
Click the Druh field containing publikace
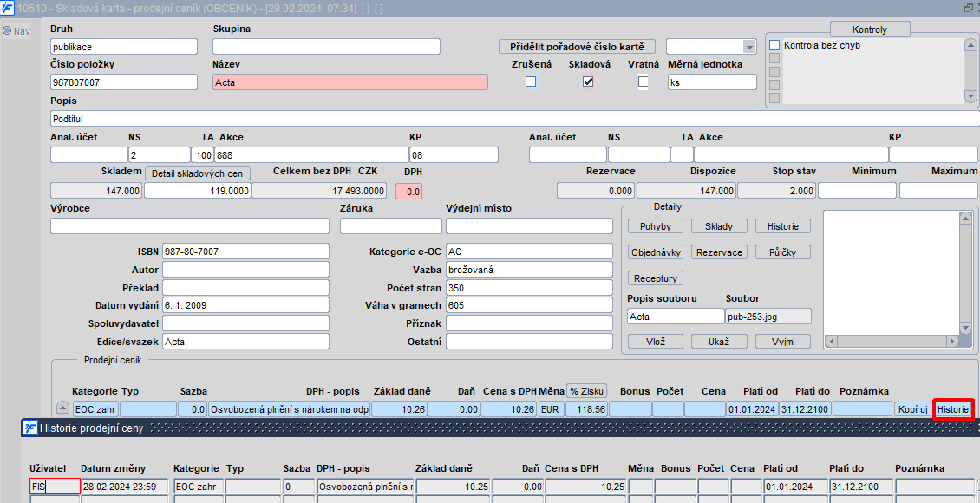click(x=124, y=47)
